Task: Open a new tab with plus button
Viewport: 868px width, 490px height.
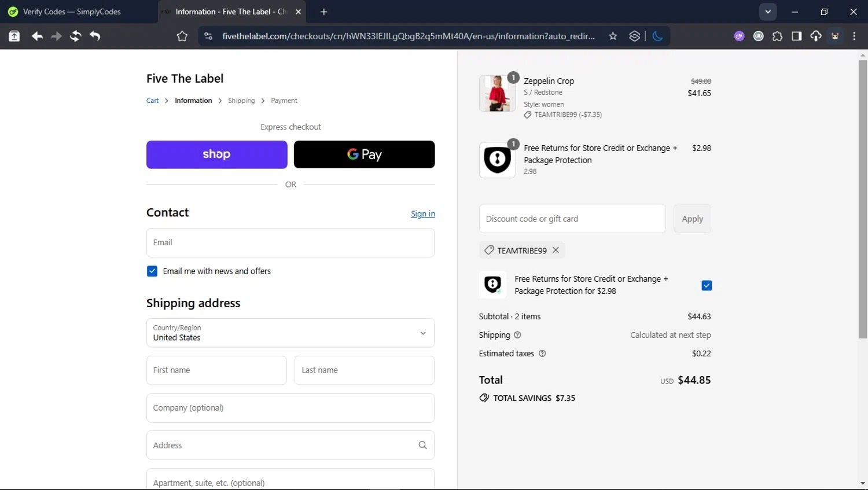Action: pyautogui.click(x=323, y=12)
